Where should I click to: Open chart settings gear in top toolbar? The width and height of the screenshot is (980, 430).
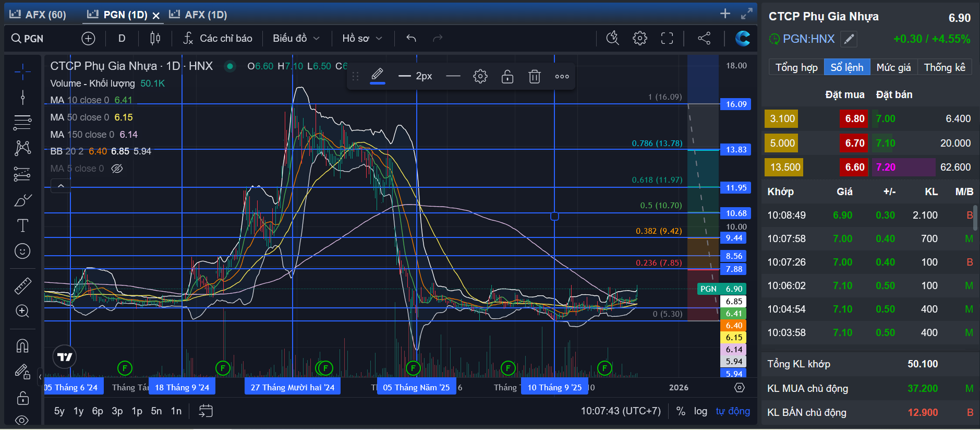pos(640,38)
